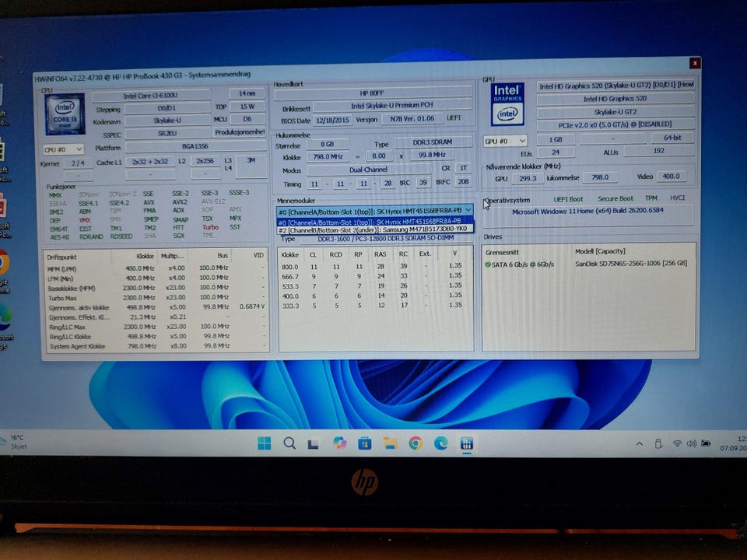Viewport: 747px width, 560px height.
Task: Click the GPU clock 299.3 field
Action: click(x=528, y=179)
